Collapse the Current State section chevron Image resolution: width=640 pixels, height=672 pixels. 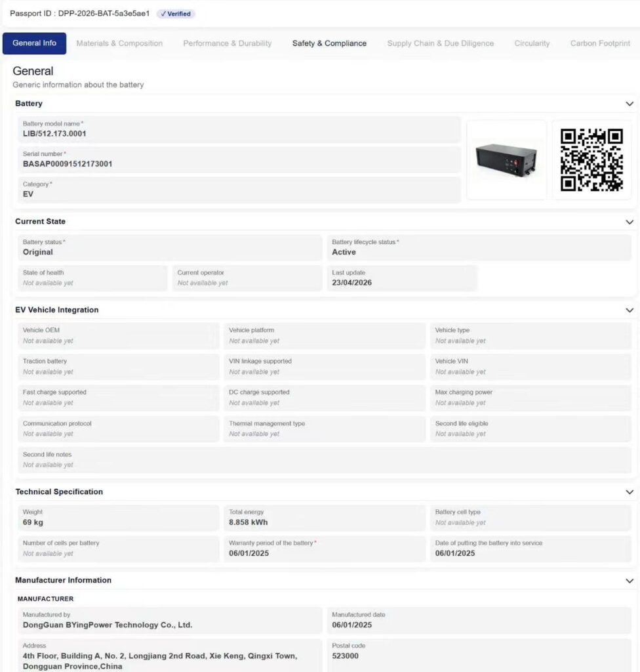click(x=630, y=222)
